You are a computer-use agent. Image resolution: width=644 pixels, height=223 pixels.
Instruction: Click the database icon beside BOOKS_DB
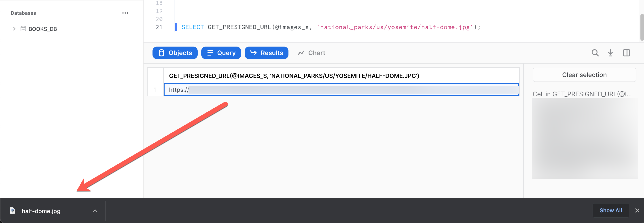click(23, 29)
